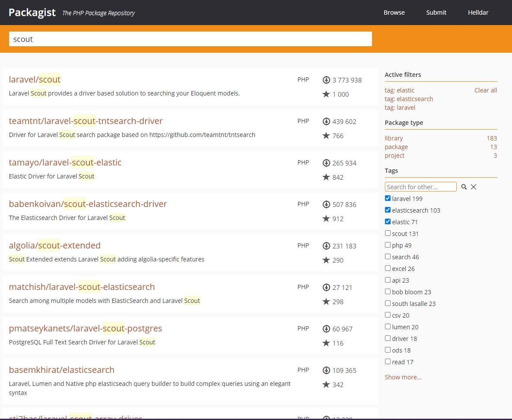The image size is (512, 420).
Task: Click the star icon beside 912
Action: tap(326, 219)
